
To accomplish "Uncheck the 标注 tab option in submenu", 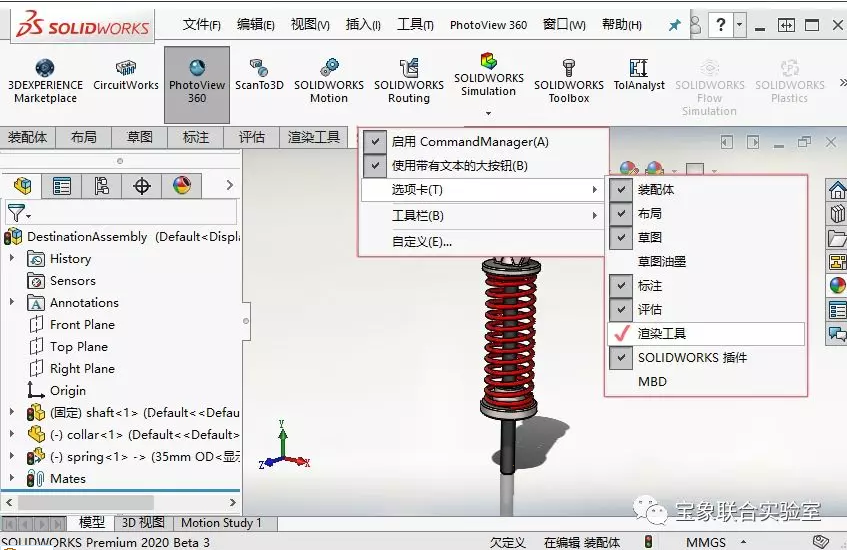I will (x=706, y=285).
